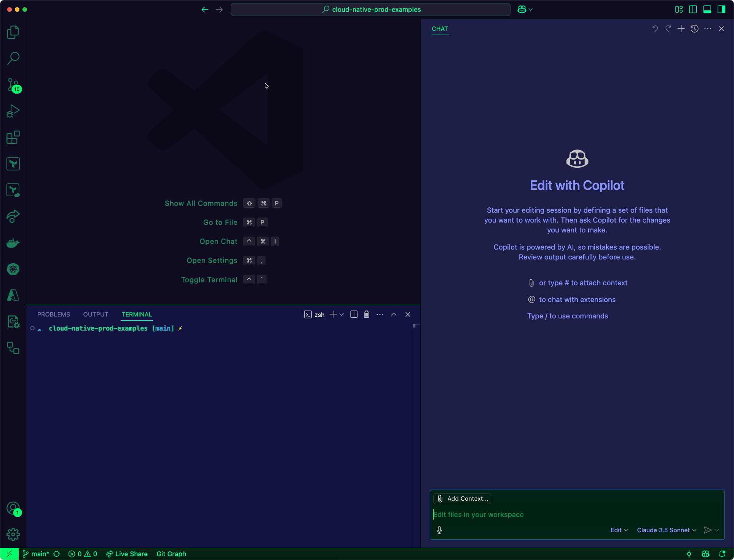Click the zsh terminal label

(314, 314)
